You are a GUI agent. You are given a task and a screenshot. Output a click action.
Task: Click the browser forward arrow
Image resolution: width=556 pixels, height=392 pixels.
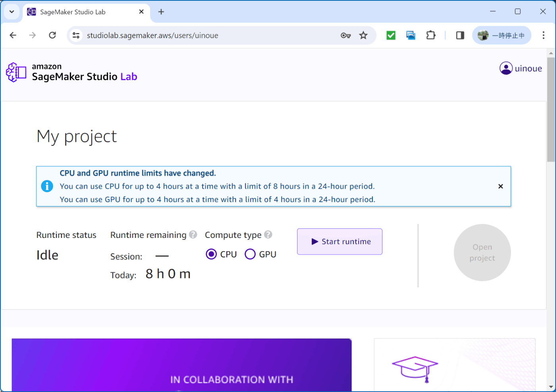point(33,35)
